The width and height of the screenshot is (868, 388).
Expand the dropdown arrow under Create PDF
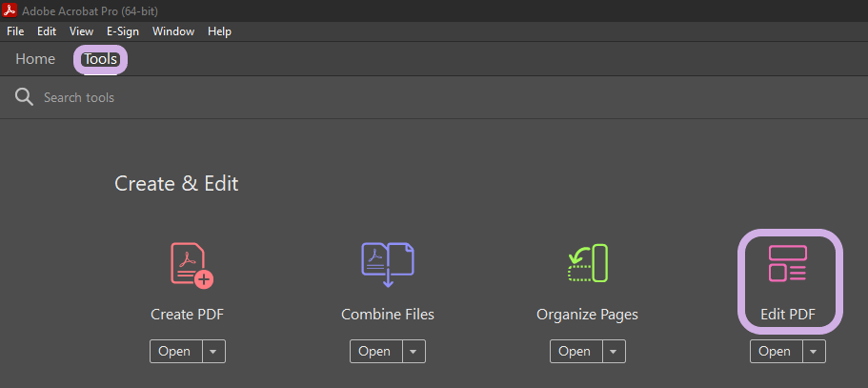(x=213, y=352)
